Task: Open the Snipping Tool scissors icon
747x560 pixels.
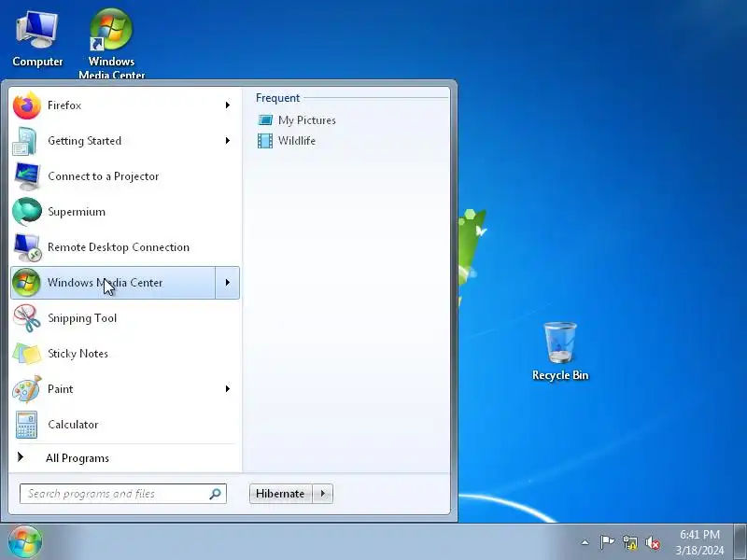Action: (27, 318)
